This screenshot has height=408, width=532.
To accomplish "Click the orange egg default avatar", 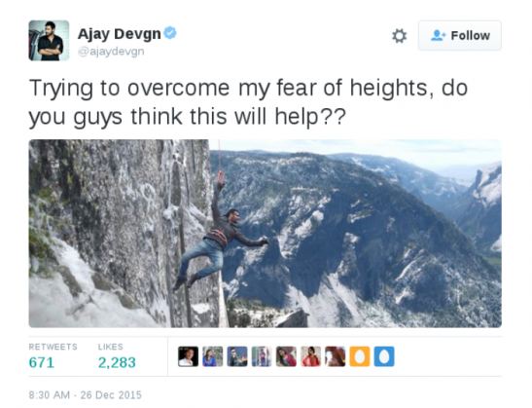I will 360,356.
